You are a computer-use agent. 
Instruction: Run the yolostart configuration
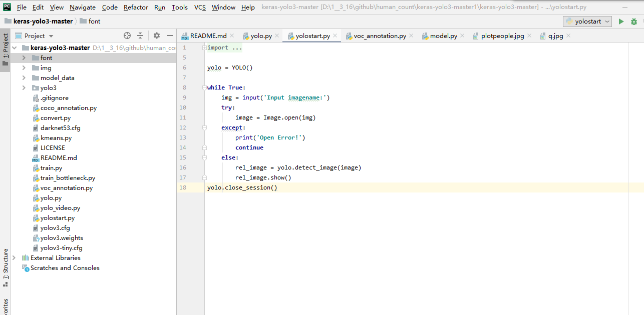tap(621, 21)
